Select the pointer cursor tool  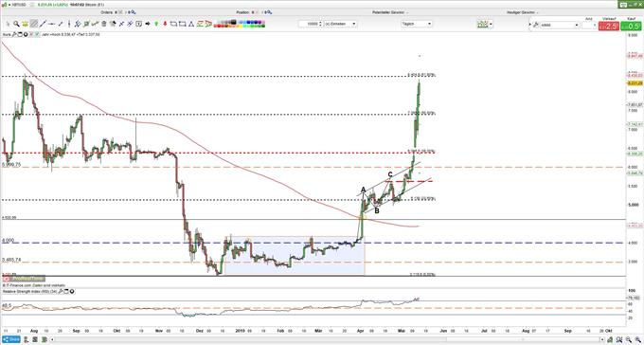click(x=8, y=24)
